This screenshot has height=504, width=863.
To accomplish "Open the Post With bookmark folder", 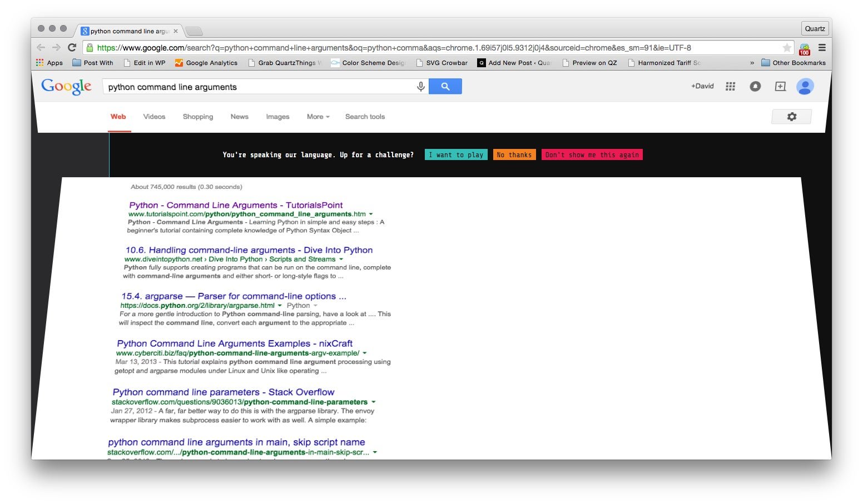I will tap(93, 63).
